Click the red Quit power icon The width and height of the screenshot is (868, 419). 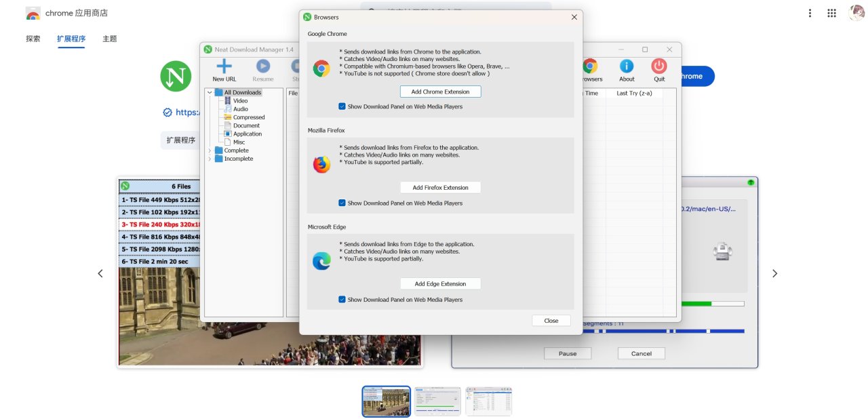coord(659,66)
